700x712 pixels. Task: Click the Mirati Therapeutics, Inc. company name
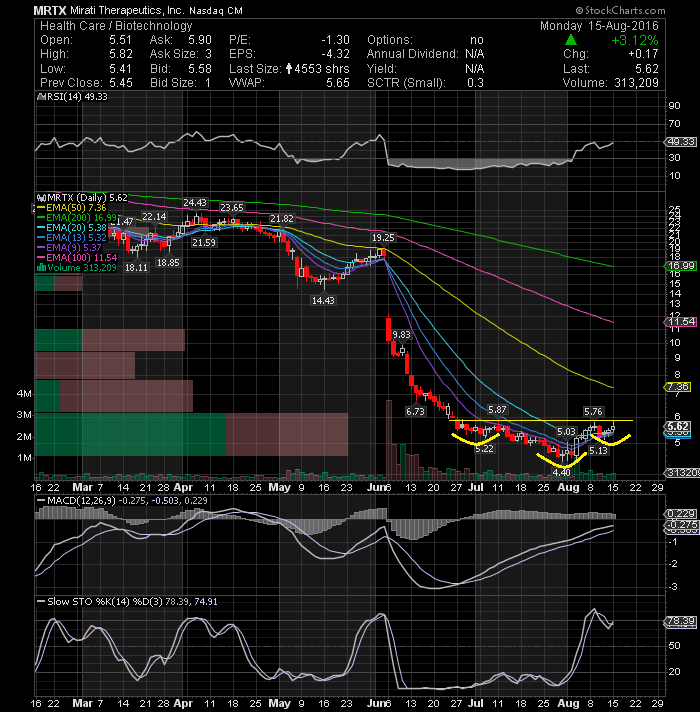127,10
